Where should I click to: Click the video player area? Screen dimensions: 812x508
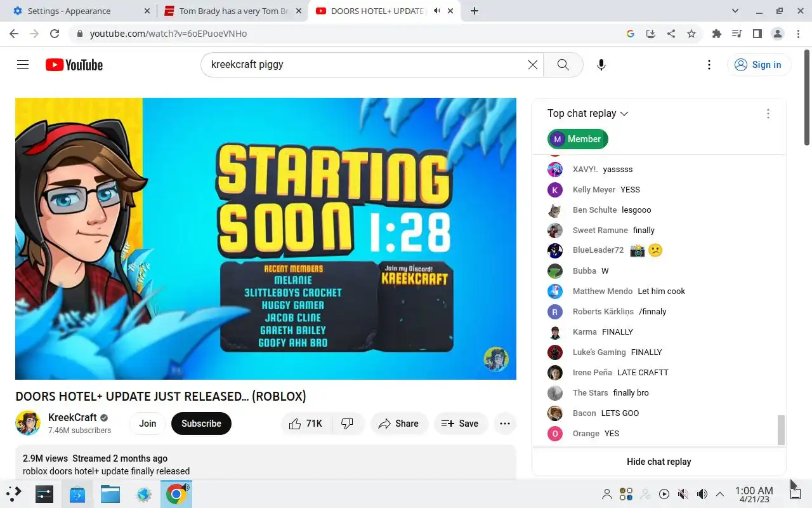click(x=266, y=239)
